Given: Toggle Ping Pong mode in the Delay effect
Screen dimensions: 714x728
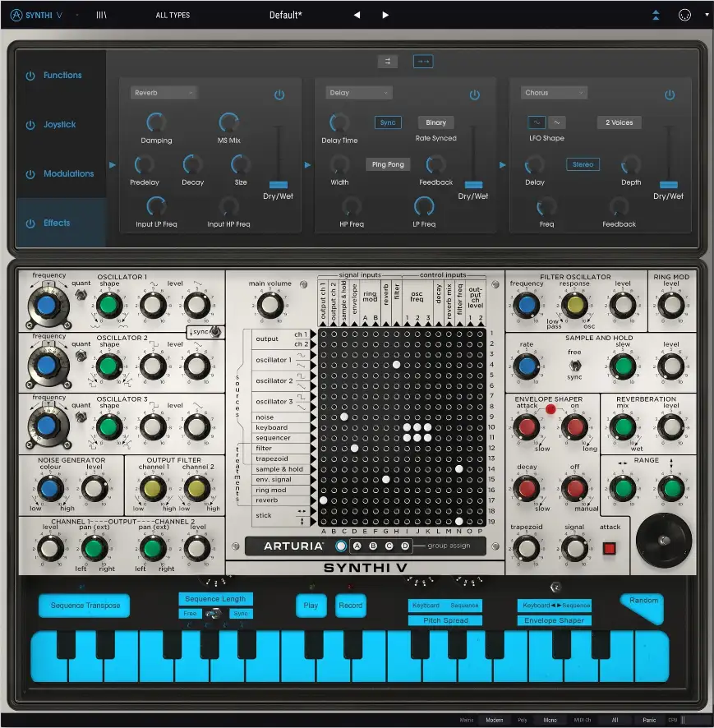Looking at the screenshot, I should [x=387, y=164].
